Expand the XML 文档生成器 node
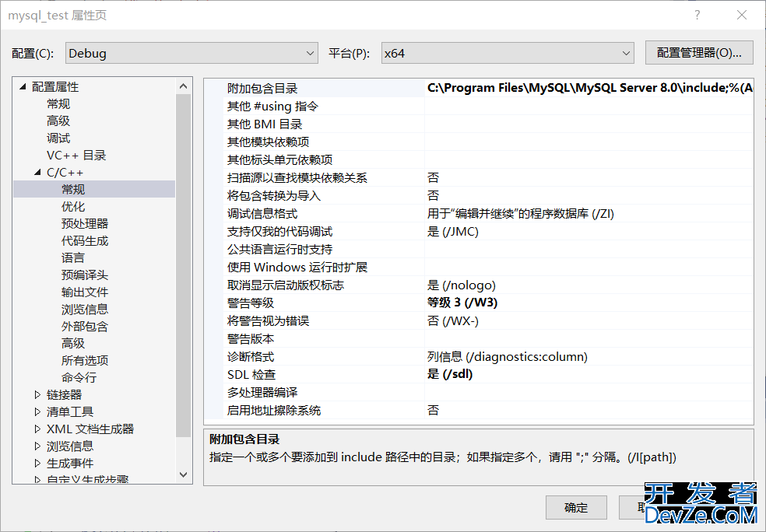Screen dimensions: 766x532 [x=37, y=429]
